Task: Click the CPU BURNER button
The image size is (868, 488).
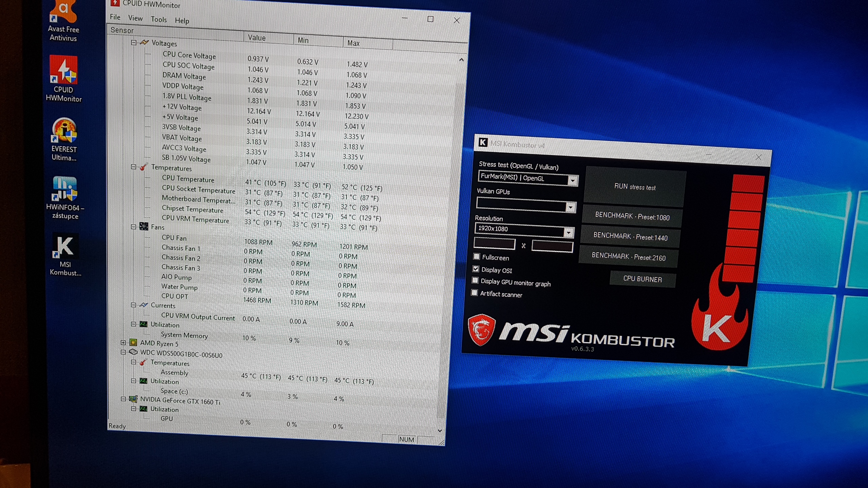Action: click(x=643, y=279)
